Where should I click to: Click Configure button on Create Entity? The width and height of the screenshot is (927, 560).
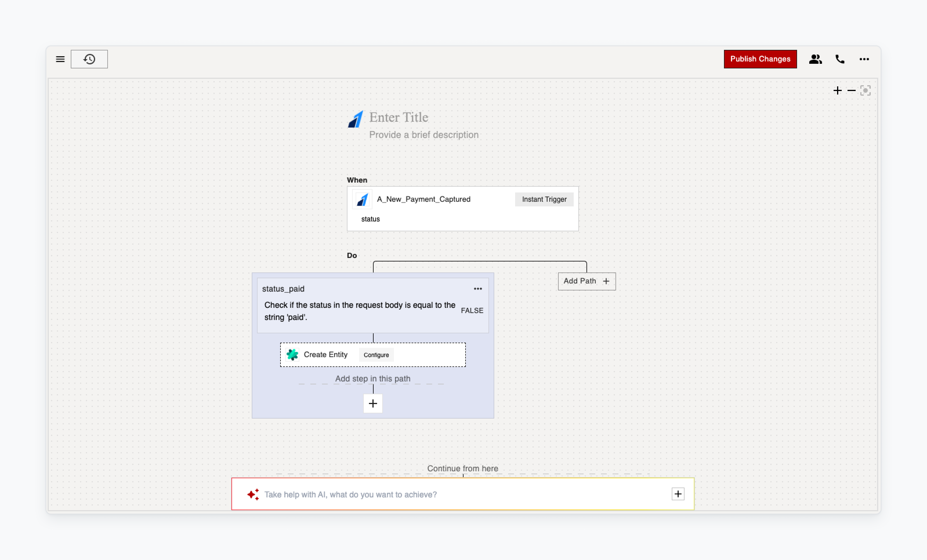click(x=376, y=355)
